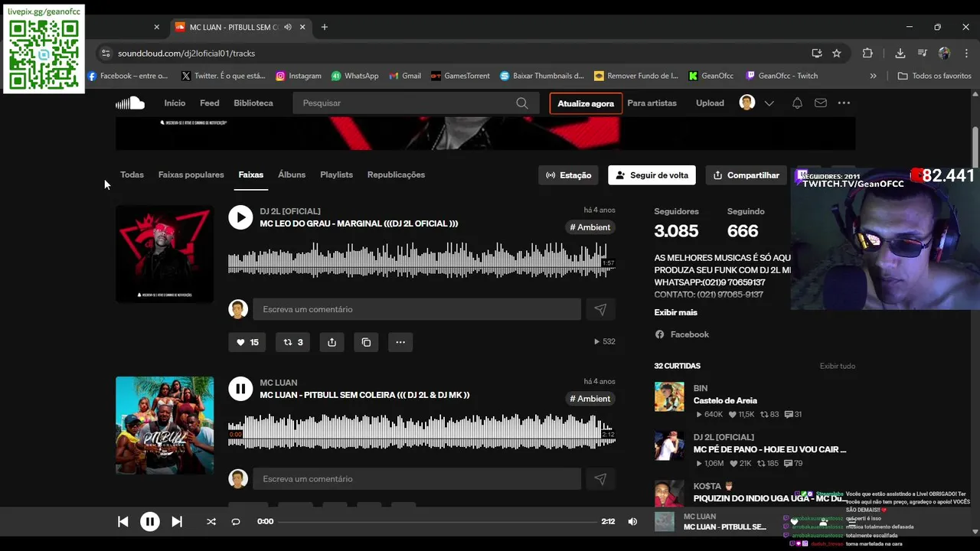Image resolution: width=980 pixels, height=551 pixels.
Task: Click the bottom player progress bar
Action: 438,522
